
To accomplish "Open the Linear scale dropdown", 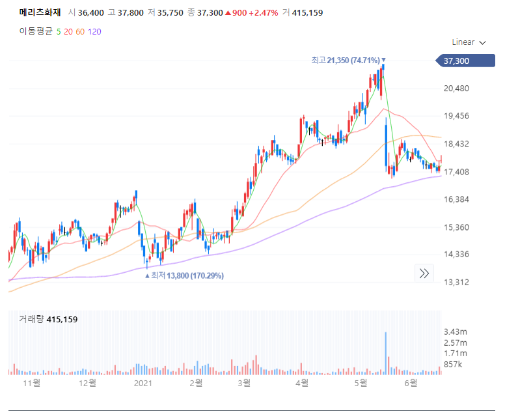I will [x=469, y=42].
